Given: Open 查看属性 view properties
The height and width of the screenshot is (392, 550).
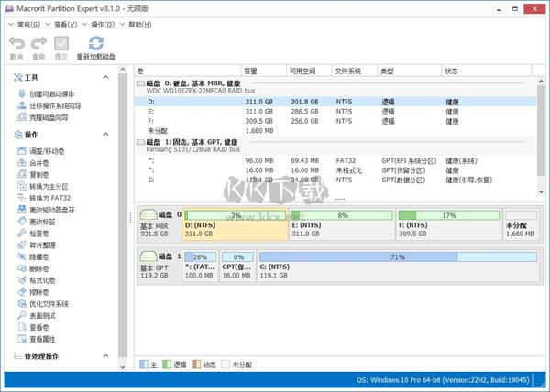Looking at the screenshot, I should click(37, 339).
